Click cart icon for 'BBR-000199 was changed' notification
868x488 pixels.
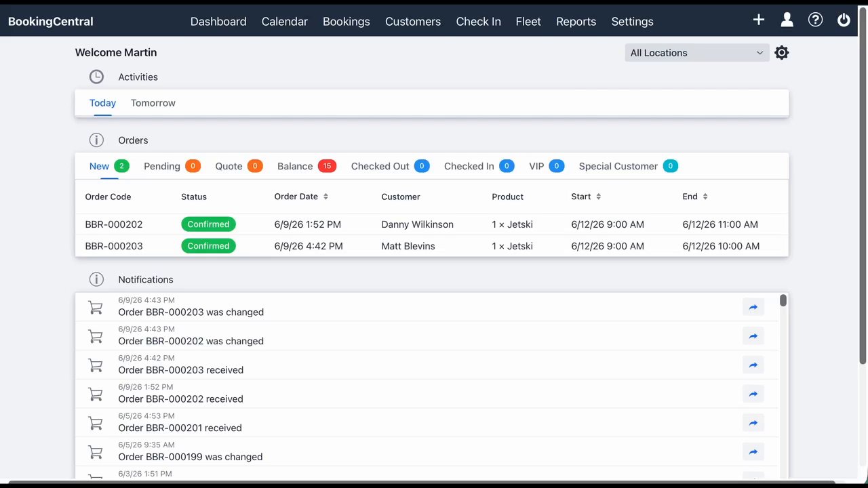point(96,452)
